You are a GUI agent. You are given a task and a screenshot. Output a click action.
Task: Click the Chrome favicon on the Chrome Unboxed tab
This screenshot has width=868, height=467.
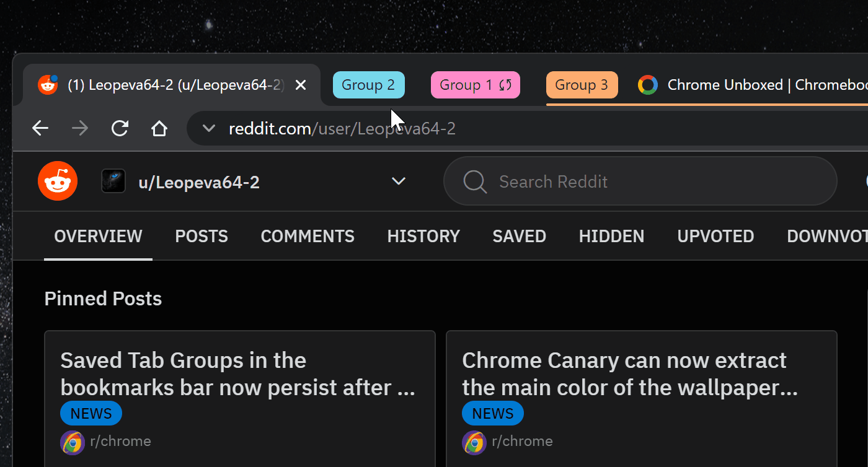click(x=647, y=85)
